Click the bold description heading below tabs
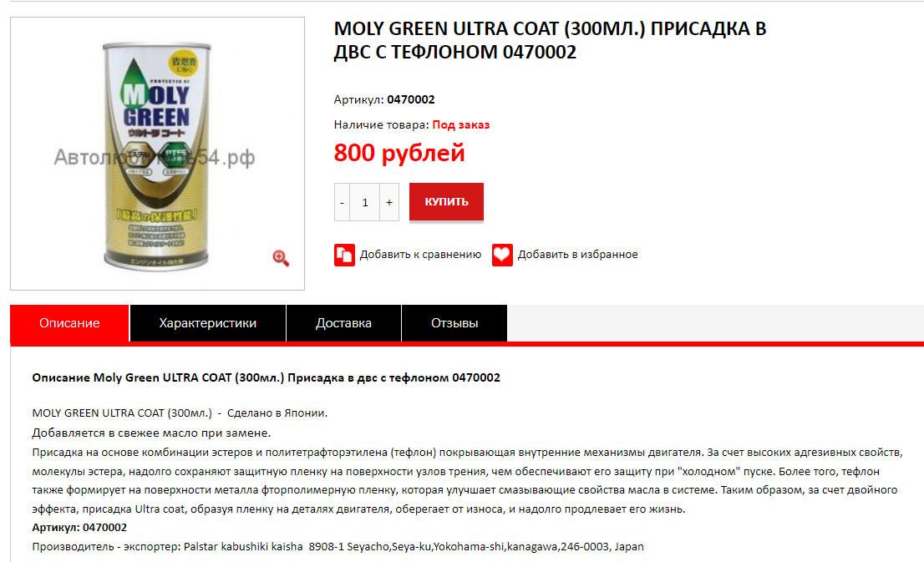 coord(266,377)
